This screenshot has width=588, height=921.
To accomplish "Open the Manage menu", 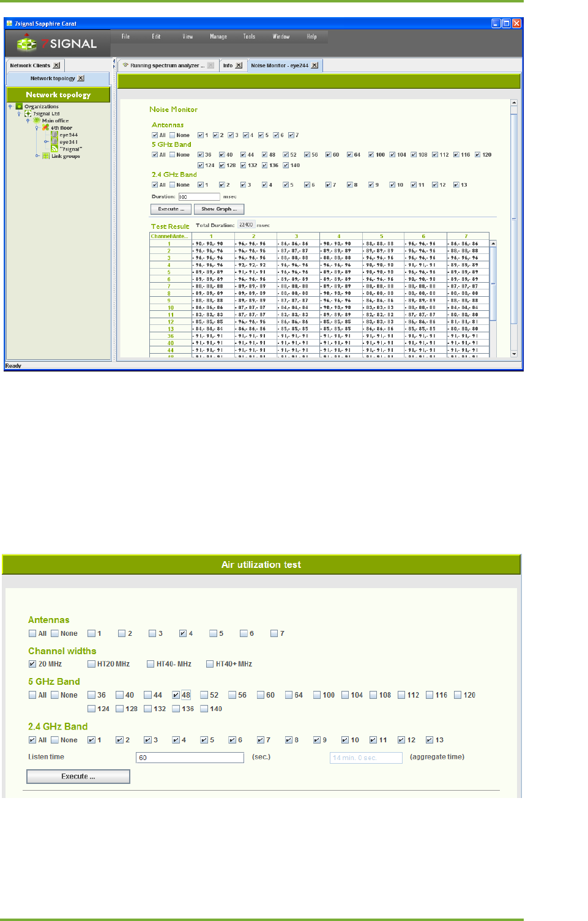I will (x=218, y=37).
